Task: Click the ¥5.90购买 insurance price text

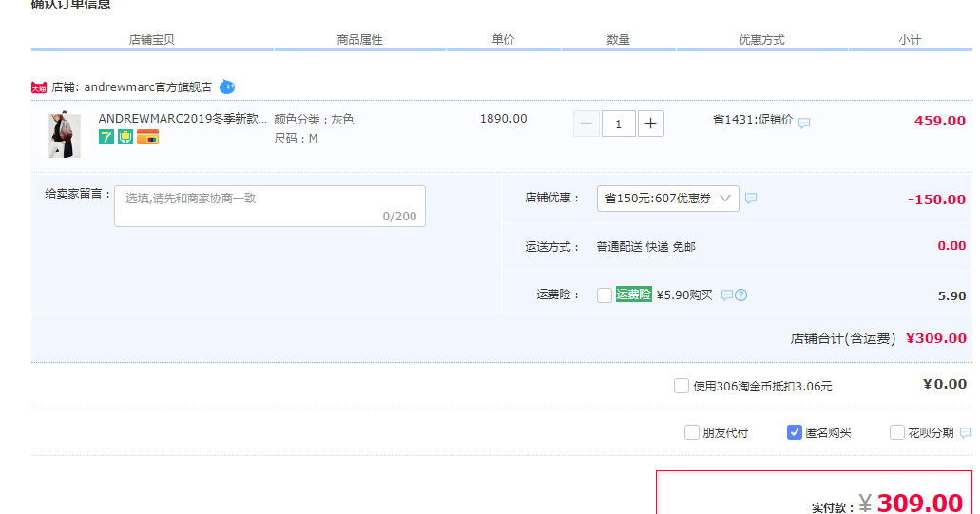Action: tap(684, 295)
